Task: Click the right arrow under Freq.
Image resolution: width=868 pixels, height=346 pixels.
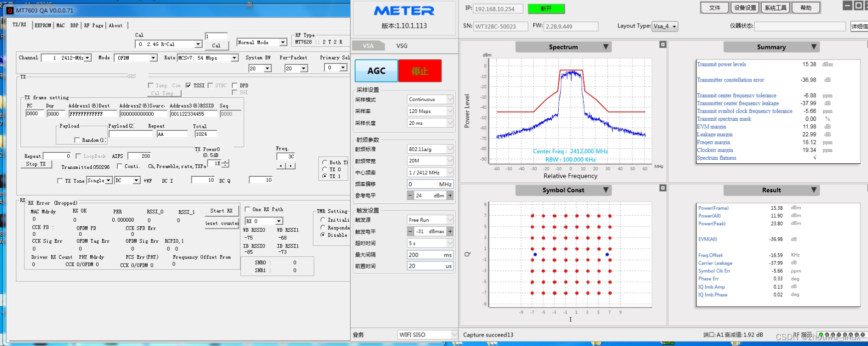Action: point(291,166)
